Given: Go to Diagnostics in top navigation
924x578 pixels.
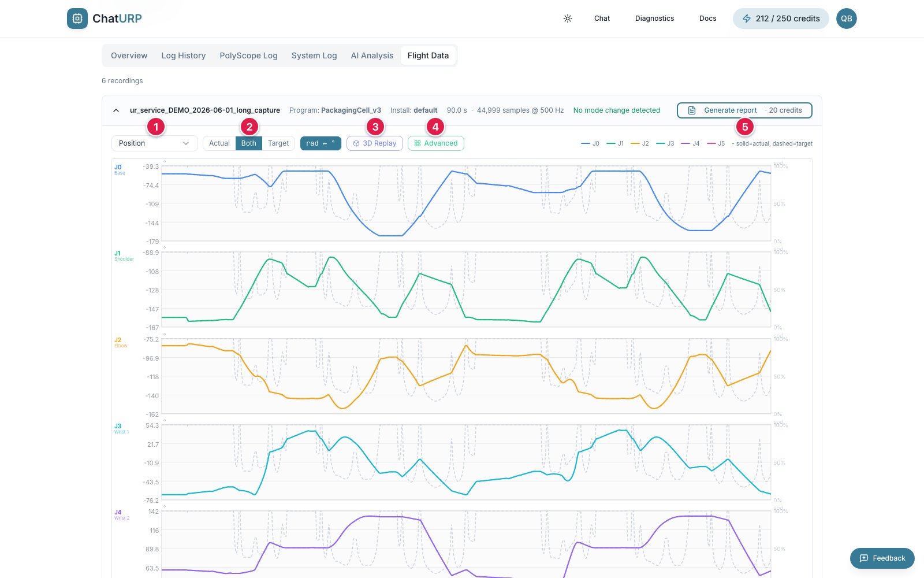Looking at the screenshot, I should point(654,18).
